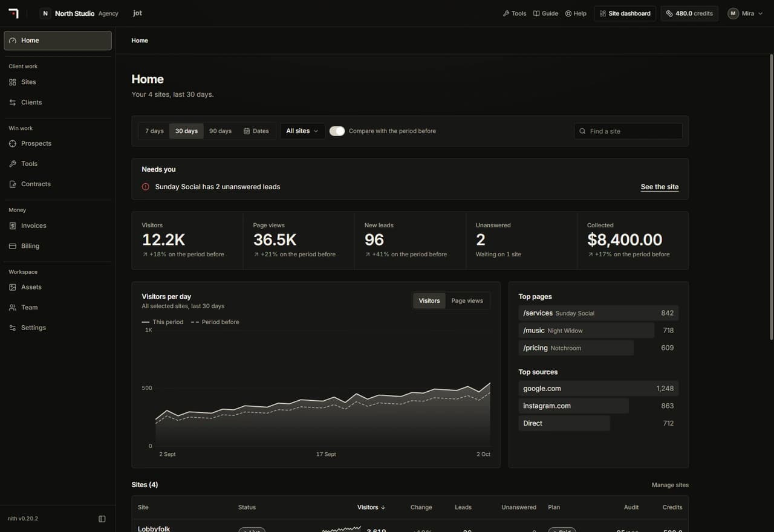Open Clients in the sidebar
Image resolution: width=774 pixels, height=532 pixels.
(58, 103)
